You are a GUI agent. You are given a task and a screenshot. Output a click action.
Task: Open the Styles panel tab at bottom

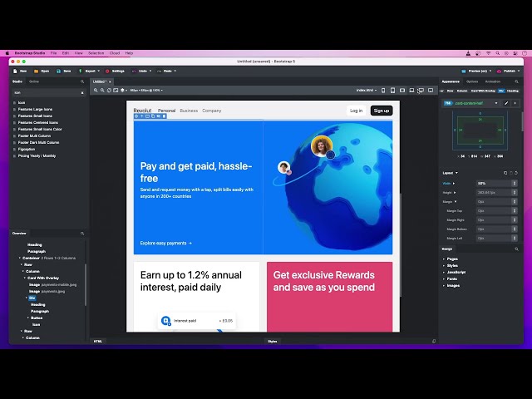[273, 342]
